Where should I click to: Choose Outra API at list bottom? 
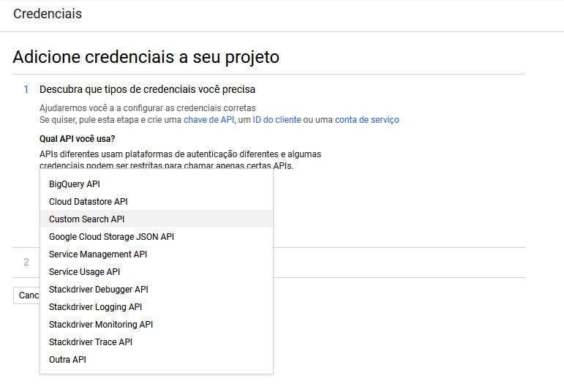[157, 360]
